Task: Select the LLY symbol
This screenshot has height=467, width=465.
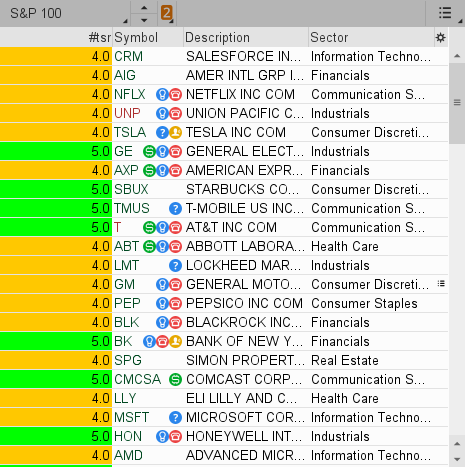Action: click(125, 398)
